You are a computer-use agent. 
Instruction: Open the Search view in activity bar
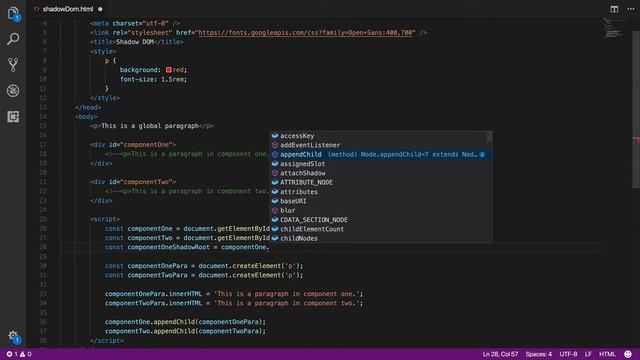click(x=13, y=39)
